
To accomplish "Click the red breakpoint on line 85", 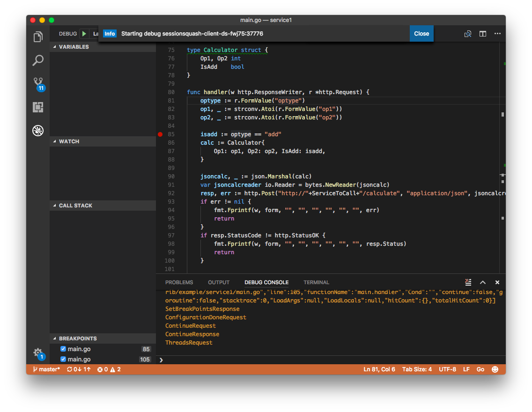I will (160, 134).
